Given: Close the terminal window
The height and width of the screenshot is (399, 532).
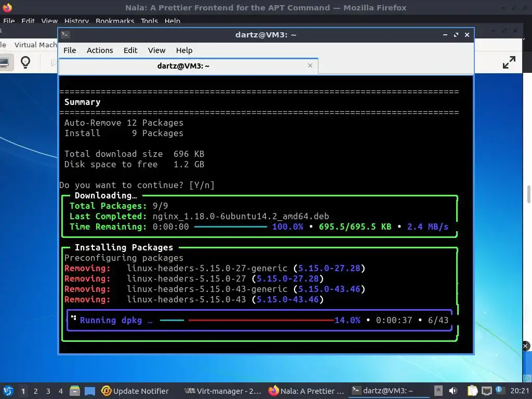Looking at the screenshot, I should tap(467, 35).
